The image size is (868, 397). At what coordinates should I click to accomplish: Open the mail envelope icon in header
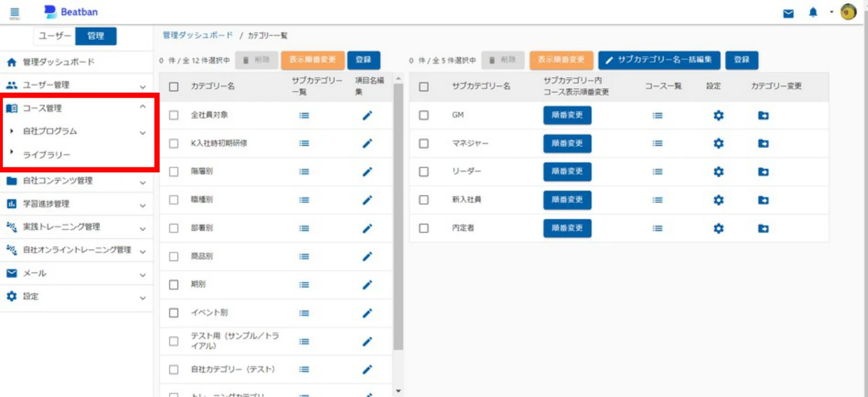[788, 13]
